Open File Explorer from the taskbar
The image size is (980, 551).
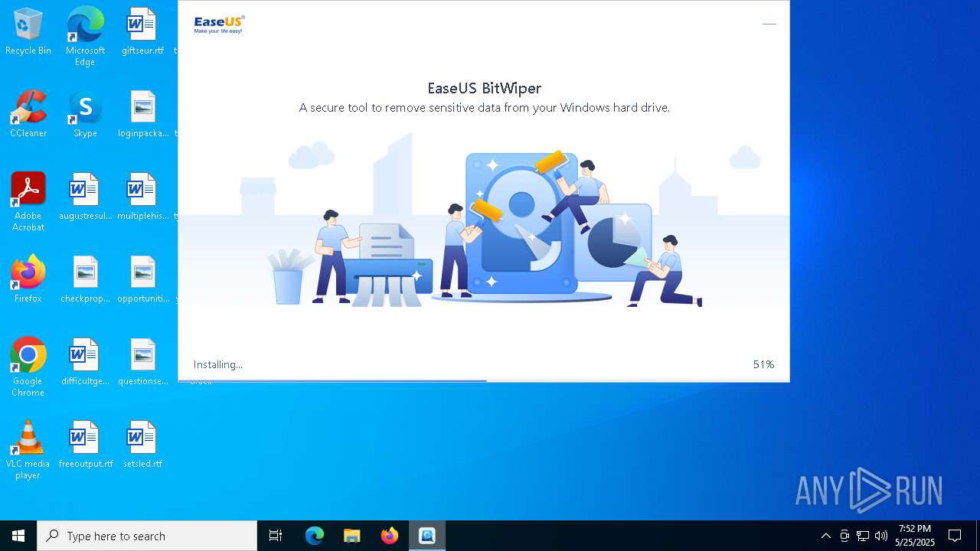click(x=352, y=536)
